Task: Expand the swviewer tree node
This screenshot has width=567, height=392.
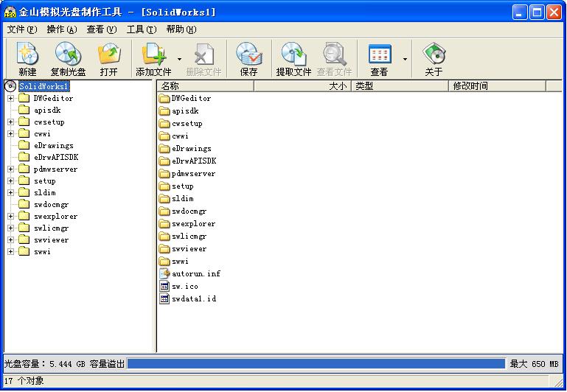Action: click(10, 240)
